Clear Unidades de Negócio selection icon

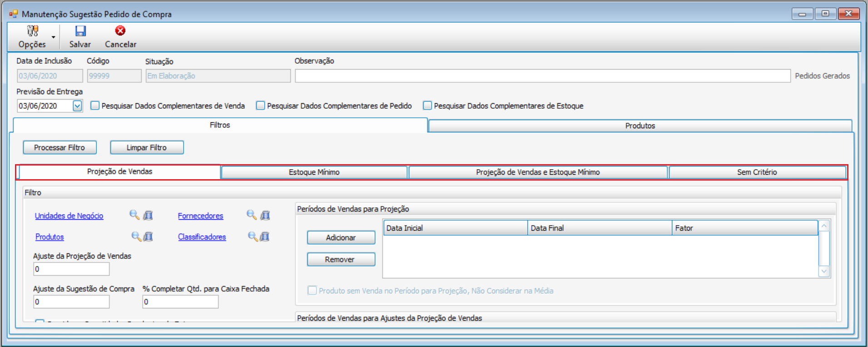(x=148, y=215)
